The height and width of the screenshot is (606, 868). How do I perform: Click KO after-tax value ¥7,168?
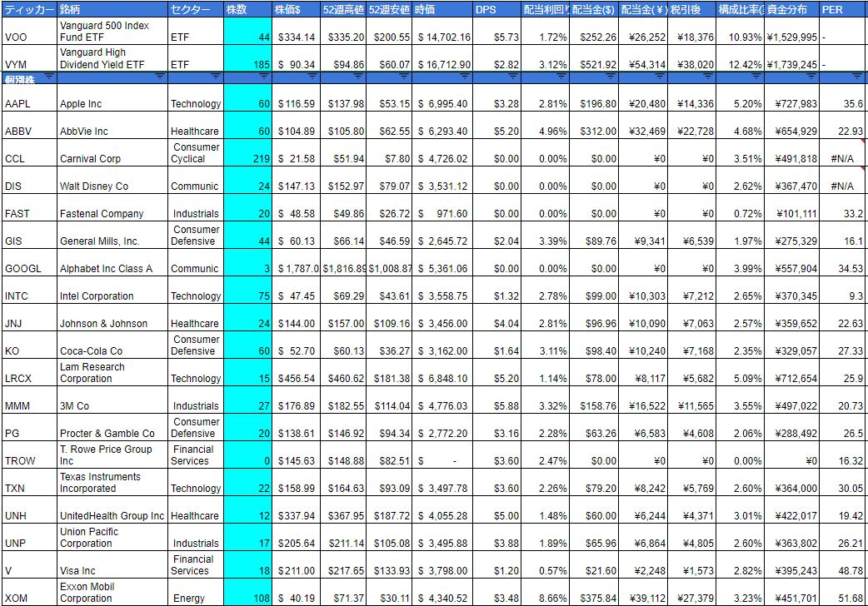(x=691, y=345)
